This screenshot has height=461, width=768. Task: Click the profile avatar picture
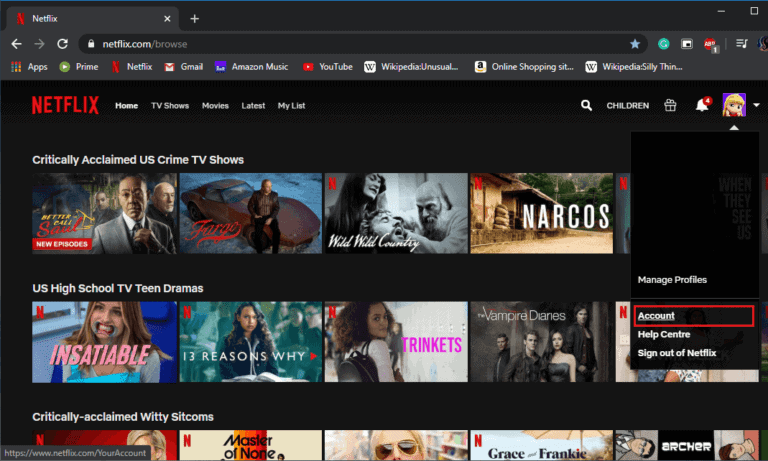click(x=734, y=105)
